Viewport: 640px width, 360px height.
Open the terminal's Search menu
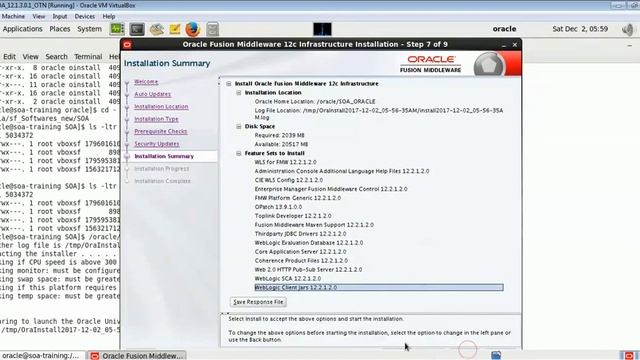tap(56, 57)
